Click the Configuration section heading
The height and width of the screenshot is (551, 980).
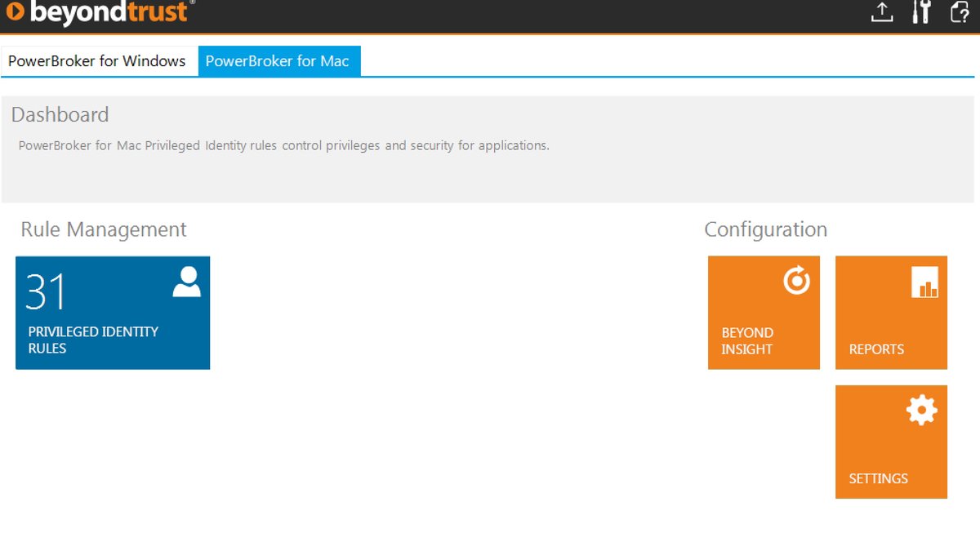764,229
